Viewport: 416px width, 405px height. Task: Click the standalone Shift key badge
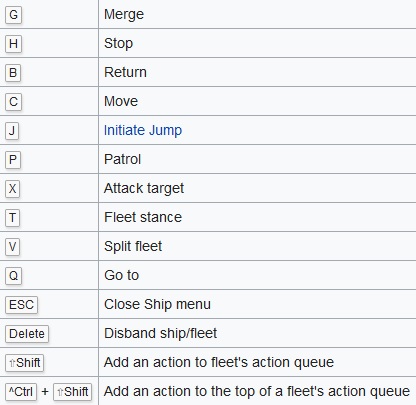(x=25, y=363)
